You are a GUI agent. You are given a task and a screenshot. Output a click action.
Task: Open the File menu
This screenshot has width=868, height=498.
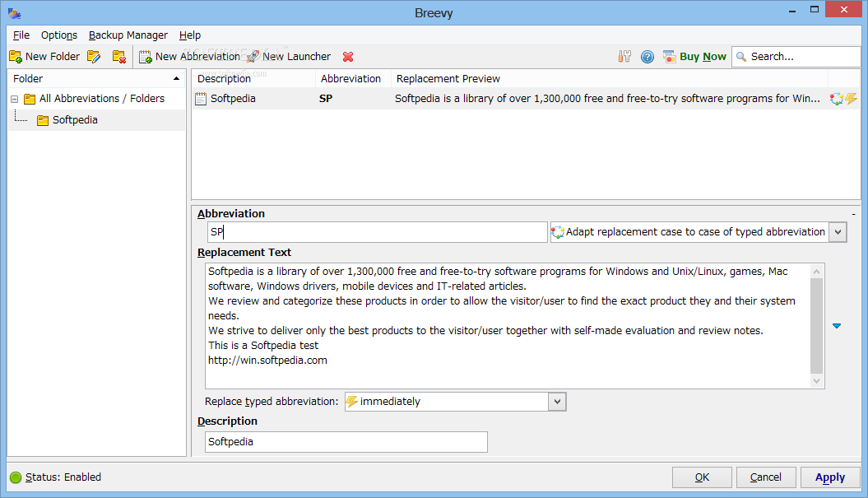(21, 35)
